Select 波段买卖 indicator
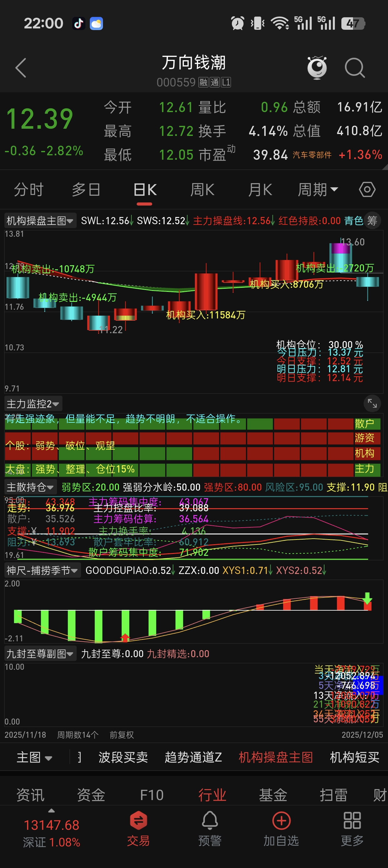The width and height of the screenshot is (388, 868). coord(123,757)
